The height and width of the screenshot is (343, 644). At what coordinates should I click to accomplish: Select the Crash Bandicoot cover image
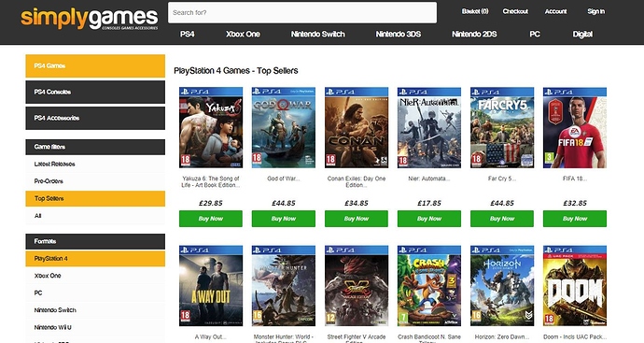click(429, 286)
